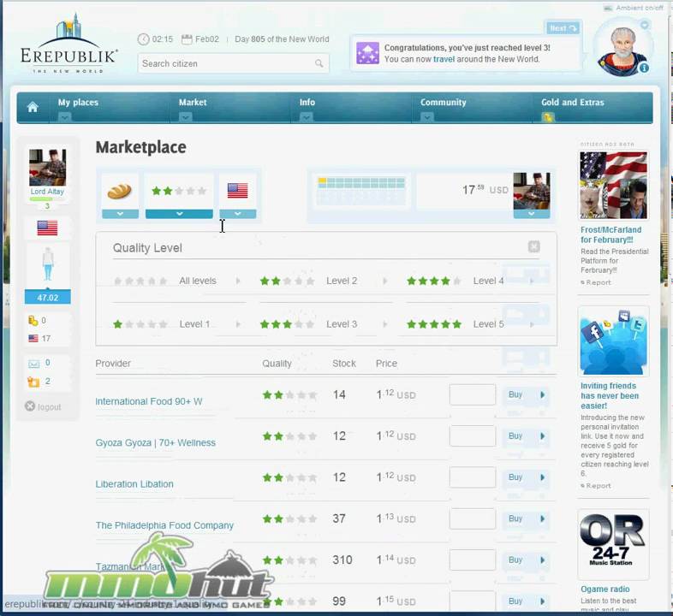Expand the My places menu chevron
673x616 pixels.
(65, 116)
